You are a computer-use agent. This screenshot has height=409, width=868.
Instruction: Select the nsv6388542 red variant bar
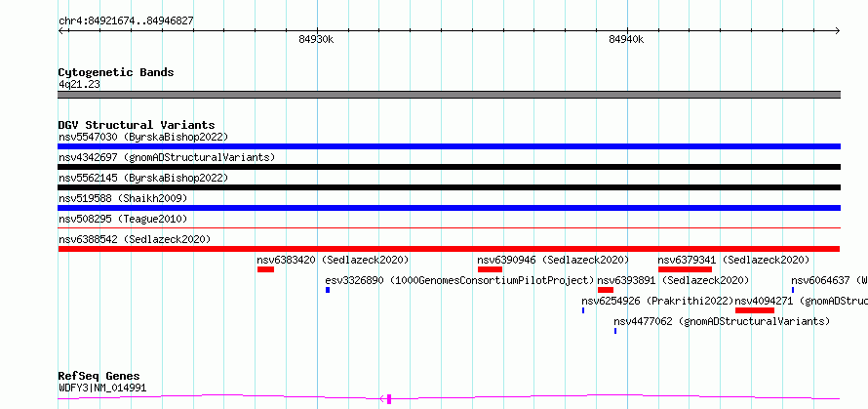[x=449, y=249]
